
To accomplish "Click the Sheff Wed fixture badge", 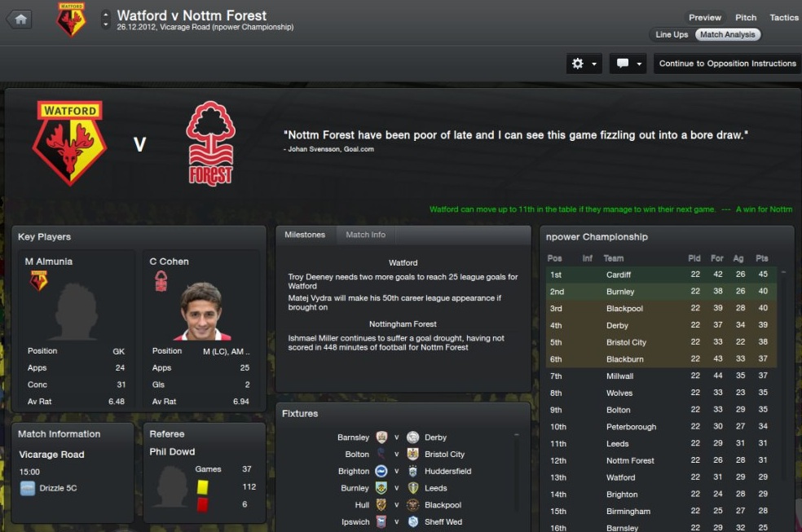I will pyautogui.click(x=413, y=521).
